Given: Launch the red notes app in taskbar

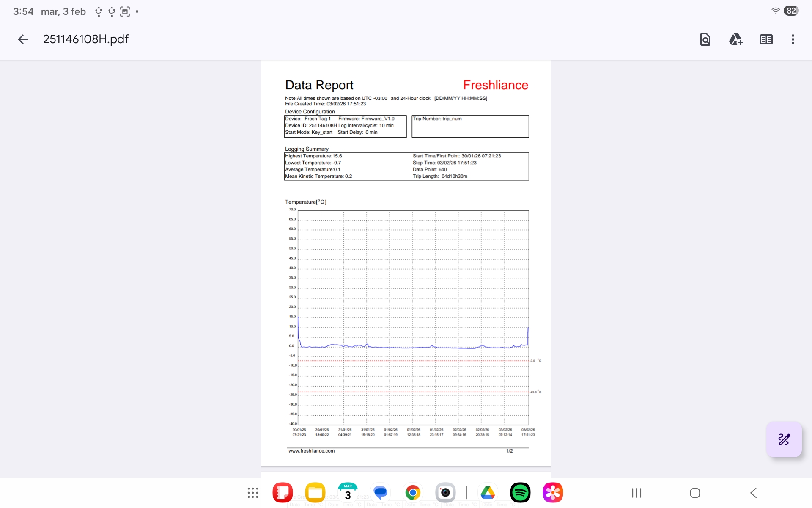Looking at the screenshot, I should [283, 493].
